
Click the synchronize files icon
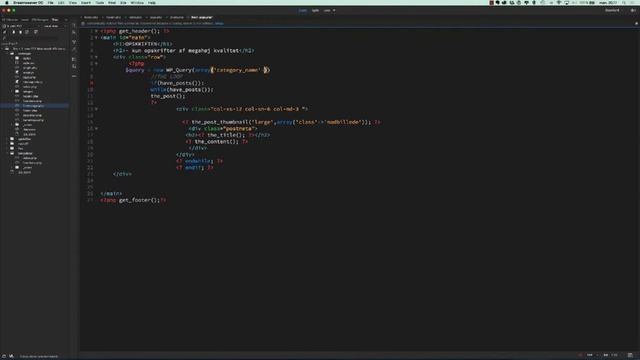27,32
